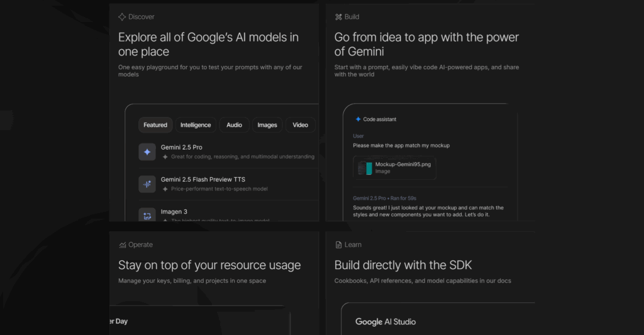Click the Mockup-Gemini95.png file name
Viewport: 644px width, 335px height.
403,164
